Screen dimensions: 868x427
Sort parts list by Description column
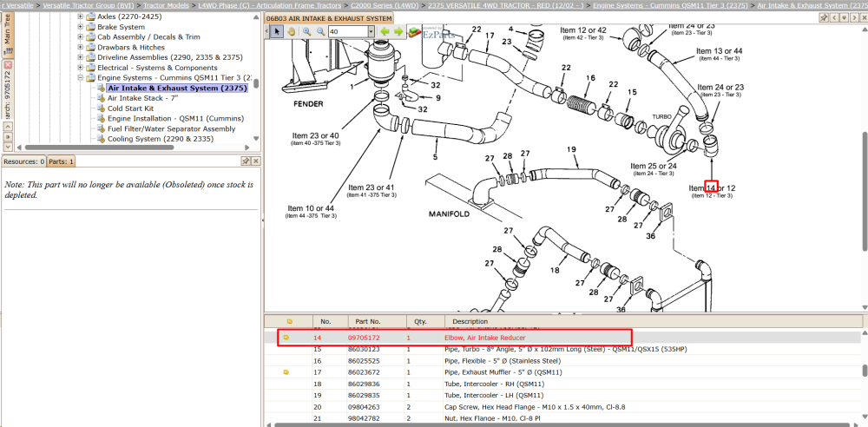point(654,321)
